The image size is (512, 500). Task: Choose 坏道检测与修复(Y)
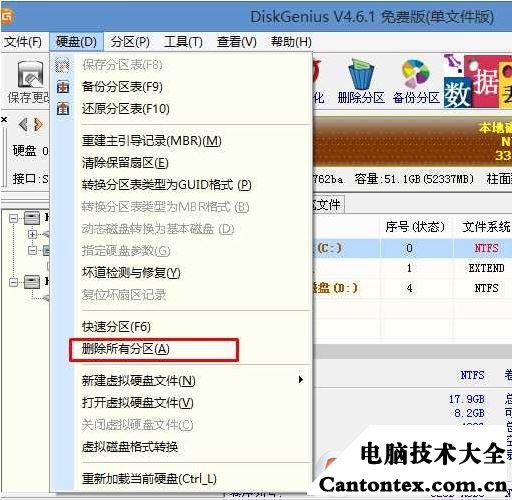131,273
